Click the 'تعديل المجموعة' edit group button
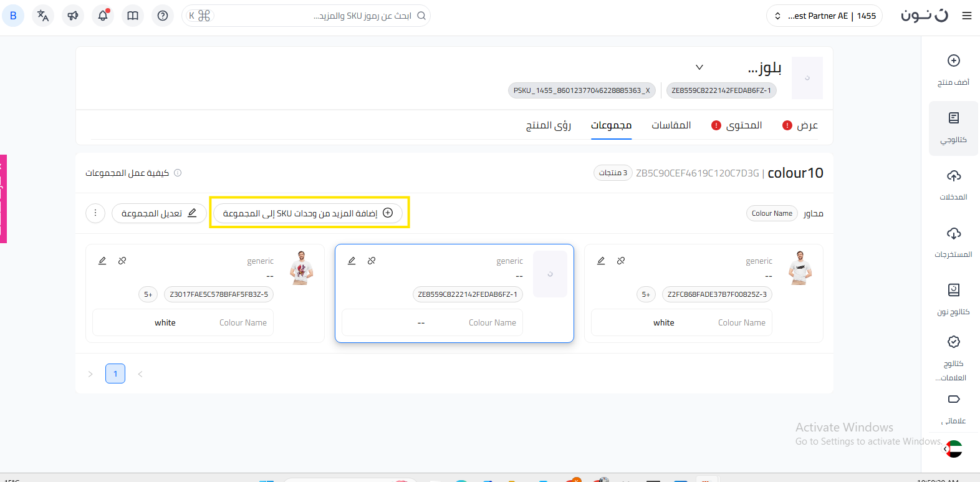 pos(159,213)
